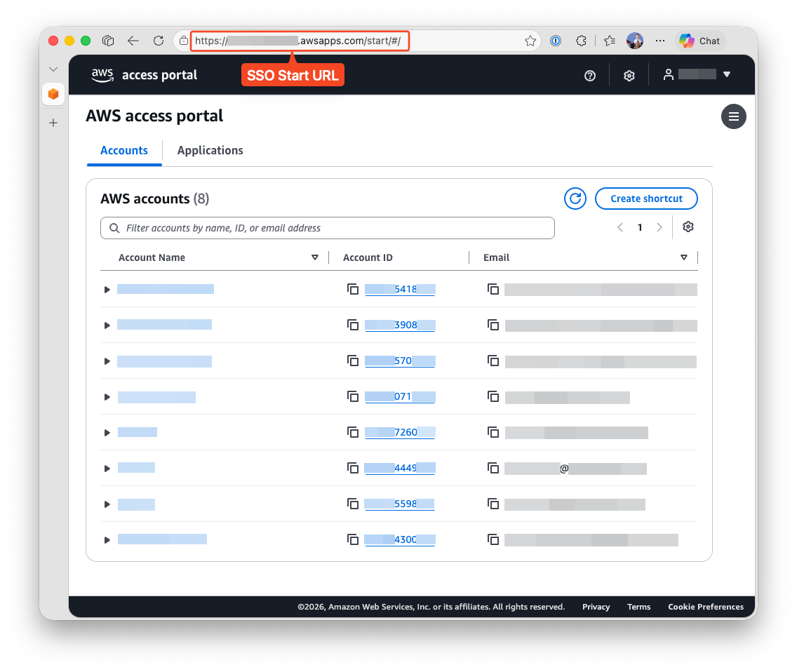Expand the account row with ID 5418
Screen dimensions: 797x672
(107, 289)
